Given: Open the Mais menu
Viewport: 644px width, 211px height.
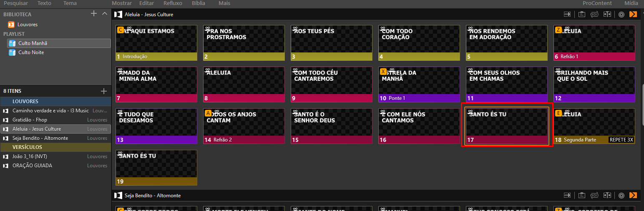Looking at the screenshot, I should coord(224,3).
